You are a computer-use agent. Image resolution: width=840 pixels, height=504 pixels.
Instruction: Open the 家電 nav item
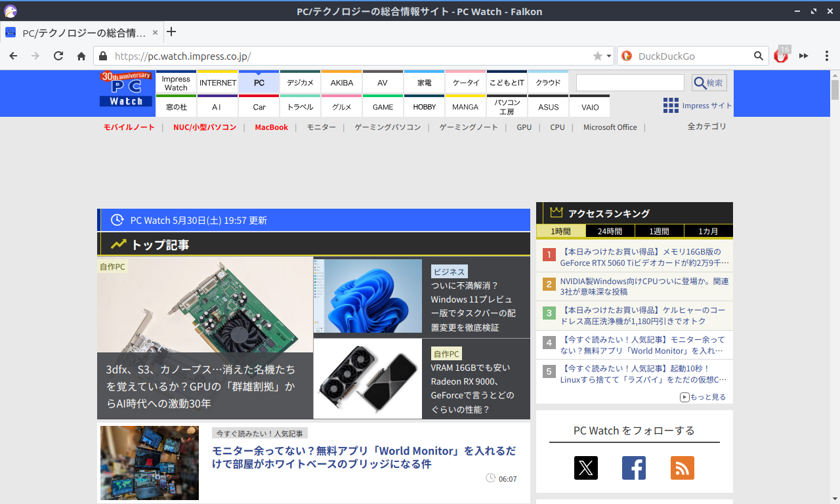424,83
